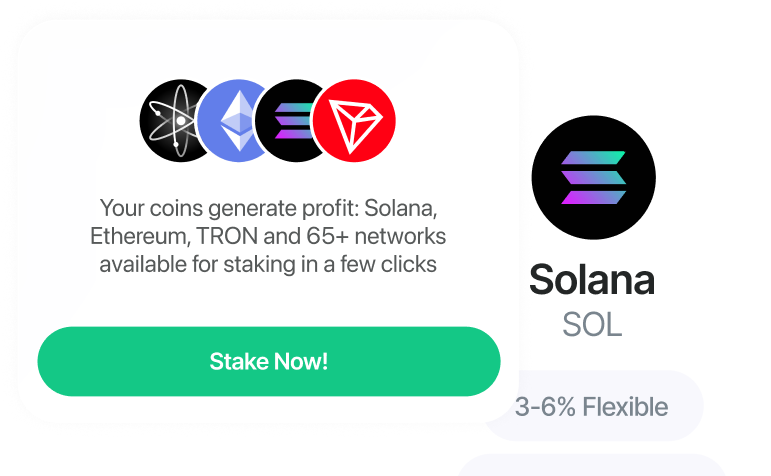Click the '3-6%' percentage text
Image resolution: width=771 pixels, height=476 pixels.
[x=545, y=407]
